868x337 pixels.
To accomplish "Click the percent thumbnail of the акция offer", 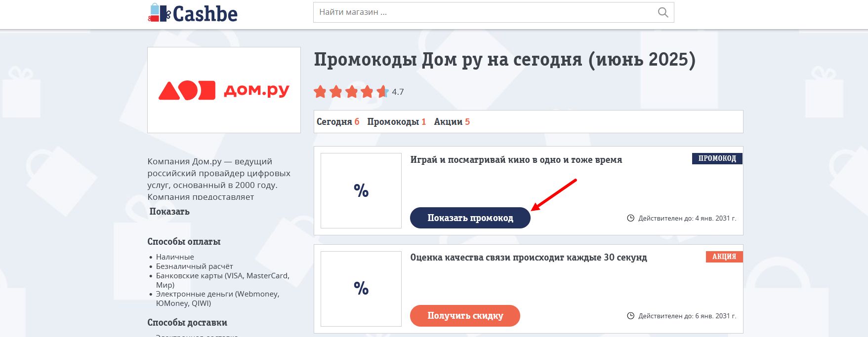I will pos(361,289).
